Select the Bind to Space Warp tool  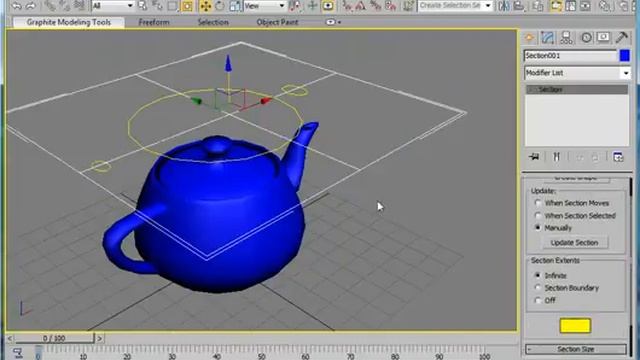(80, 6)
